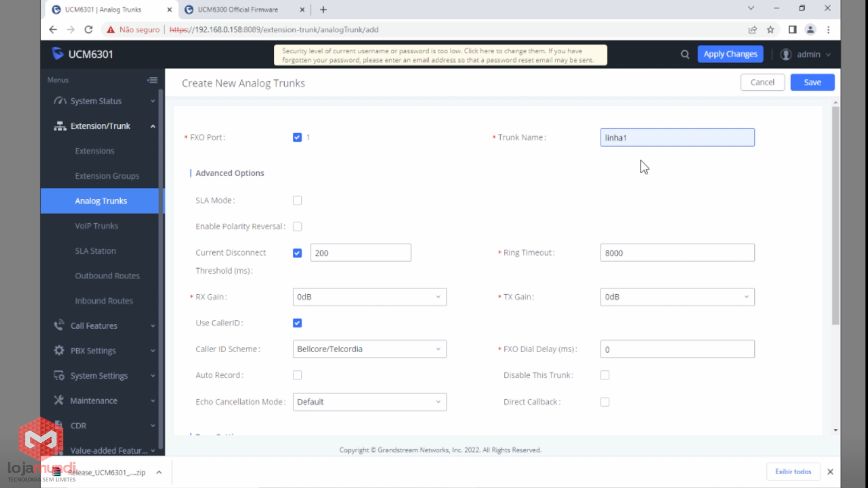Reload the page with browser refresh icon
Screen dimensions: 868x488
point(88,30)
